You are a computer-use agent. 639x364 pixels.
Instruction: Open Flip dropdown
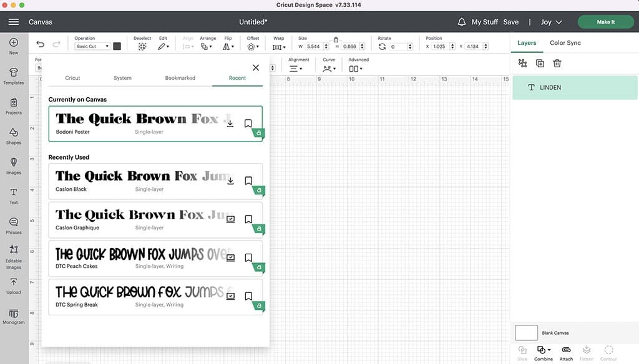click(x=228, y=46)
